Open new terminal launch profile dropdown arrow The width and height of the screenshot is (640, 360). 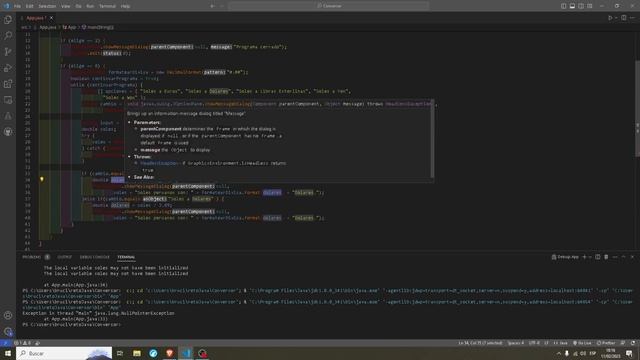pos(590,257)
